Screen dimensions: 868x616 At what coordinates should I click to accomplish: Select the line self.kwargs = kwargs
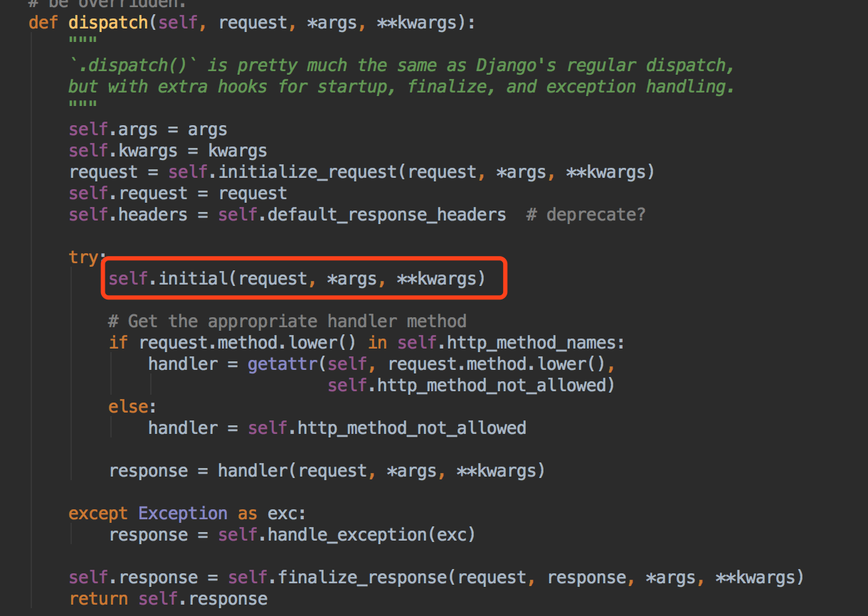(168, 151)
